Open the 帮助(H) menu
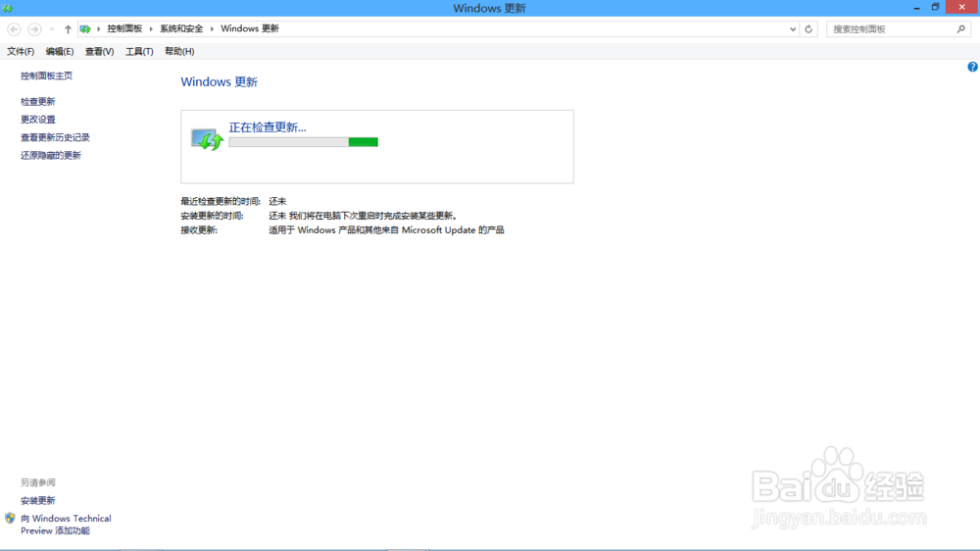The image size is (980, 551). coord(179,51)
